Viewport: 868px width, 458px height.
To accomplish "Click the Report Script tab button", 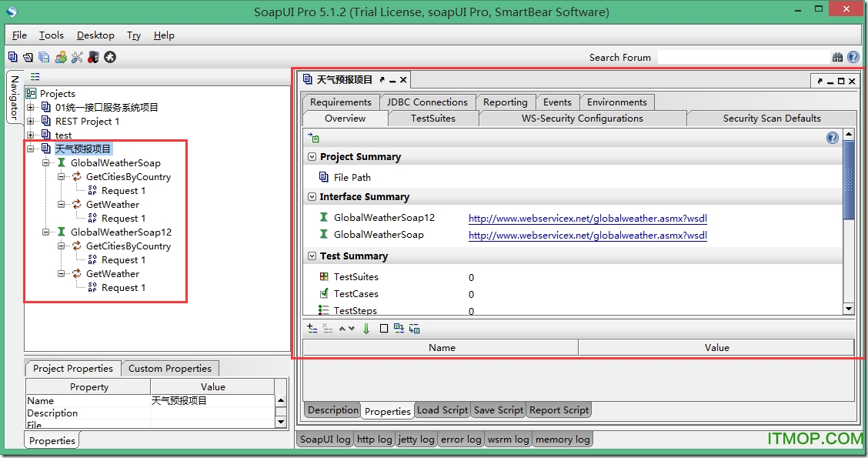I will click(x=559, y=410).
